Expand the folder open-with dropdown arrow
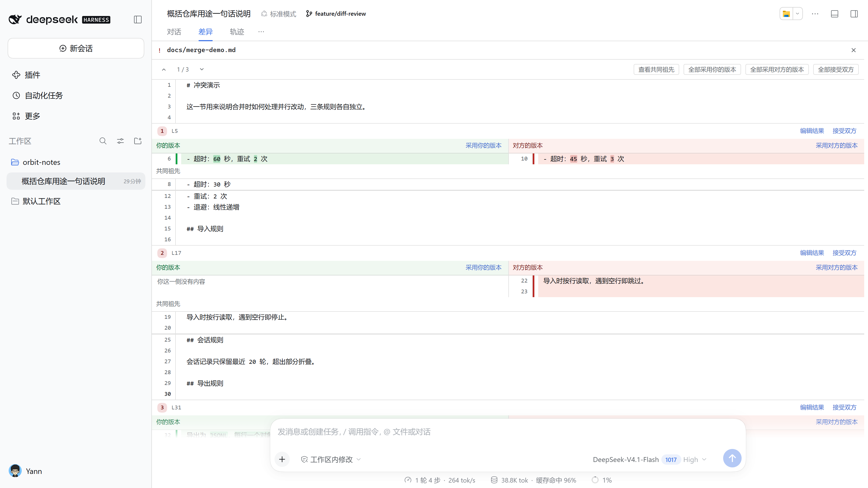This screenshot has width=868, height=488. pos(797,14)
